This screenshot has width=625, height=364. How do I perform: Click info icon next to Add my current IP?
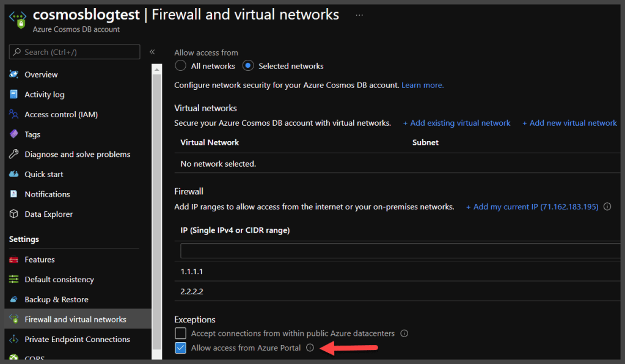607,207
